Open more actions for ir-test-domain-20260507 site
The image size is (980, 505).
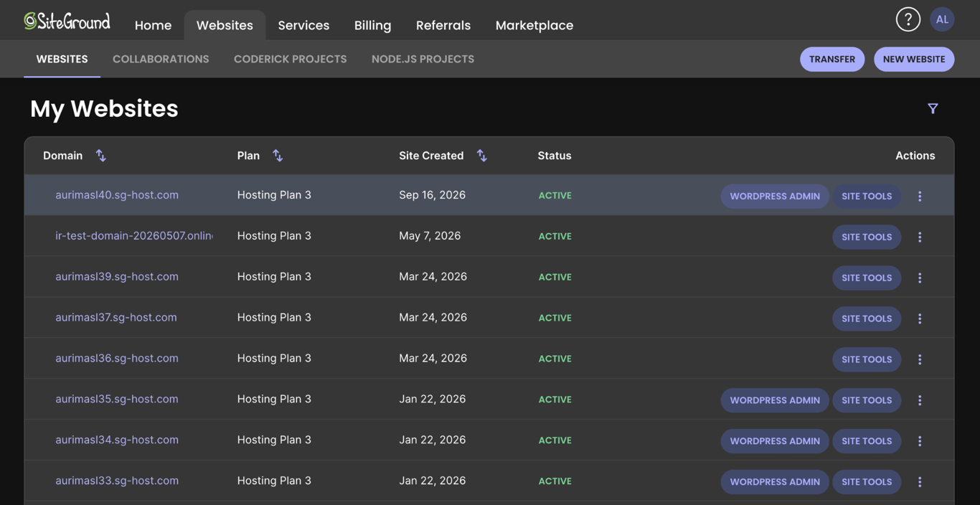920,237
